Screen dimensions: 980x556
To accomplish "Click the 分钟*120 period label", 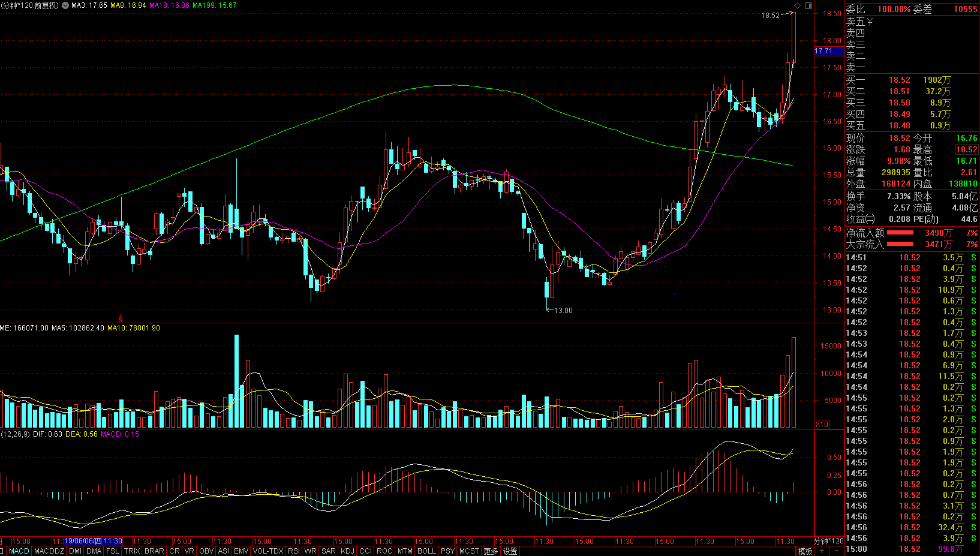I will (x=829, y=542).
